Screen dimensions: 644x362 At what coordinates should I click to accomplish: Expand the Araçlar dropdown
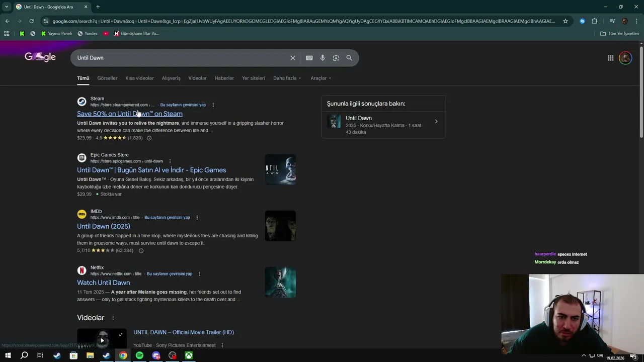pos(320,78)
